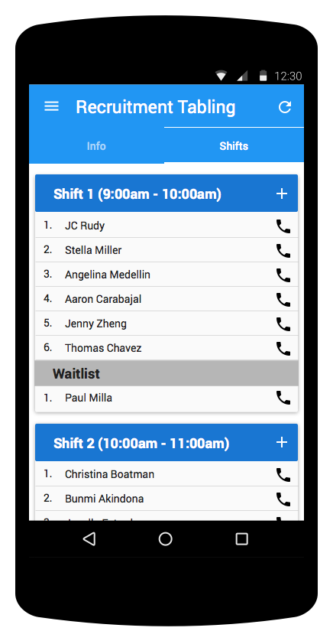
Task: Tap the refresh icon in header
Action: 285,107
